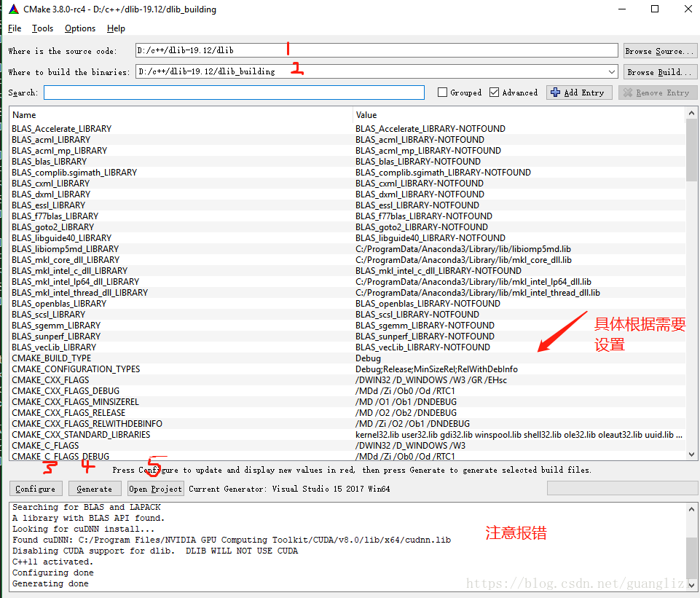700x598 pixels.
Task: Open the File menu
Action: pyautogui.click(x=15, y=28)
